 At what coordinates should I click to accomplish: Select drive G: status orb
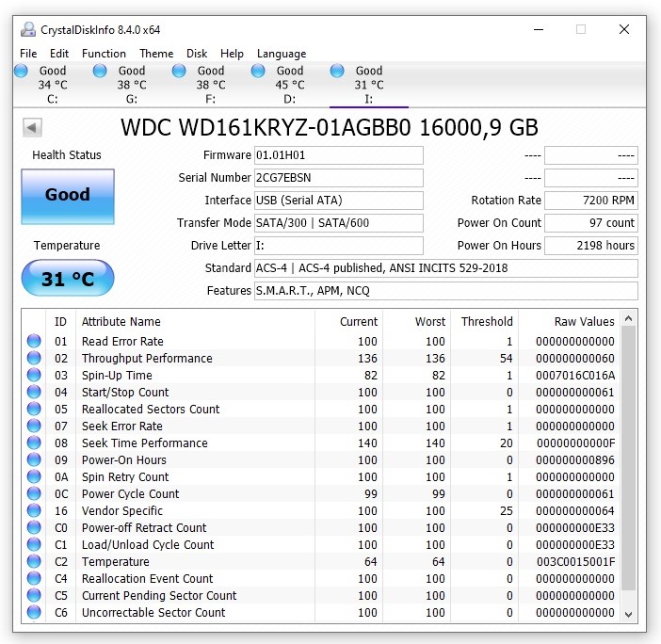100,71
